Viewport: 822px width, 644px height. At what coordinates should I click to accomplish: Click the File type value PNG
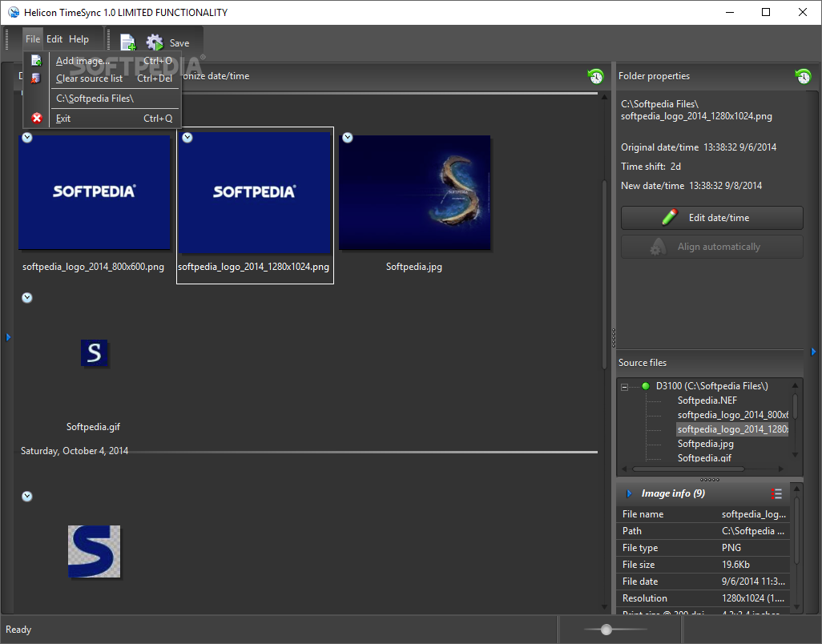tap(731, 548)
